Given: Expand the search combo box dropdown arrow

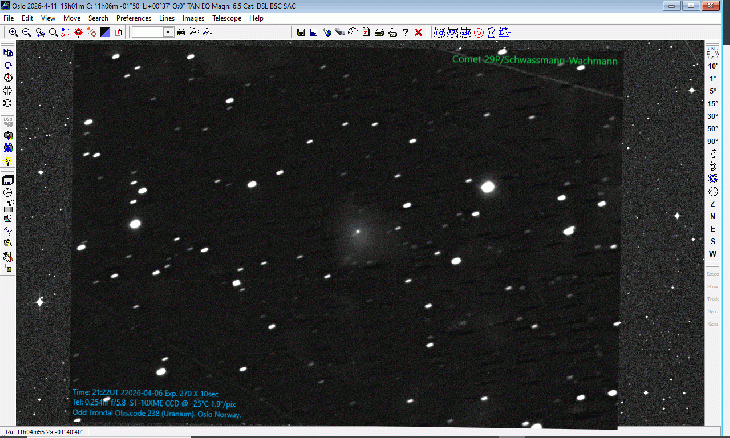Looking at the screenshot, I should click(x=169, y=32).
